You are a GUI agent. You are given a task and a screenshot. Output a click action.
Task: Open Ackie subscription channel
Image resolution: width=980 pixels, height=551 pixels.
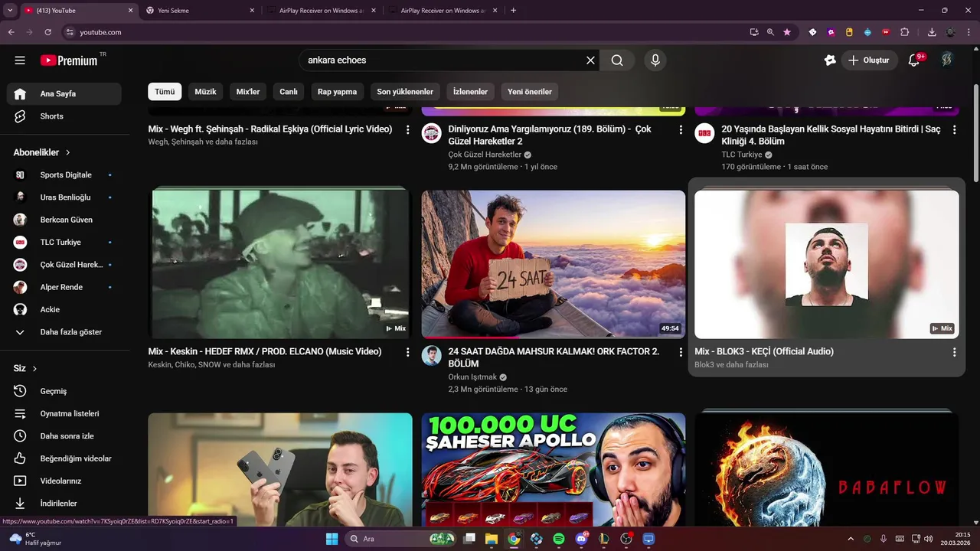pyautogui.click(x=64, y=310)
